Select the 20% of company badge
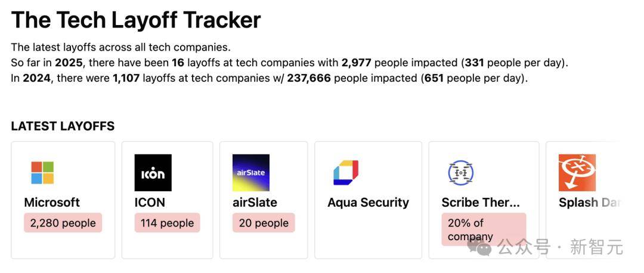Screen dimensions: 644x273 tap(484, 229)
